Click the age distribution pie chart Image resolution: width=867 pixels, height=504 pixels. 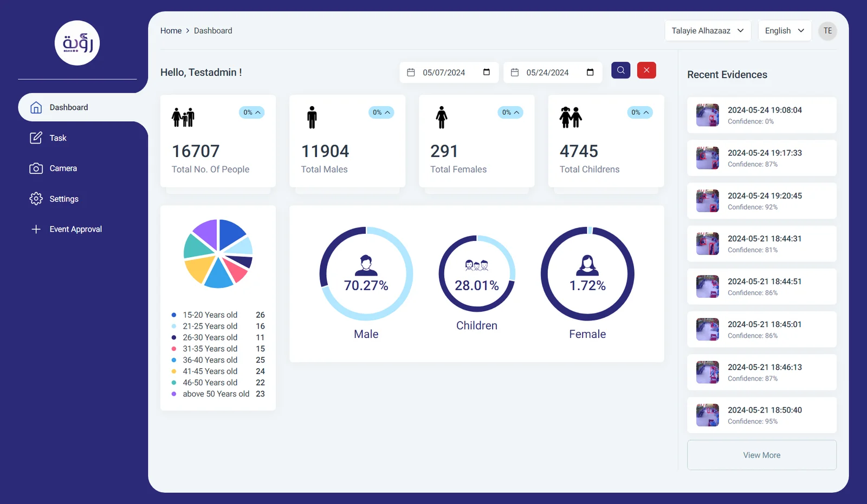point(218,253)
